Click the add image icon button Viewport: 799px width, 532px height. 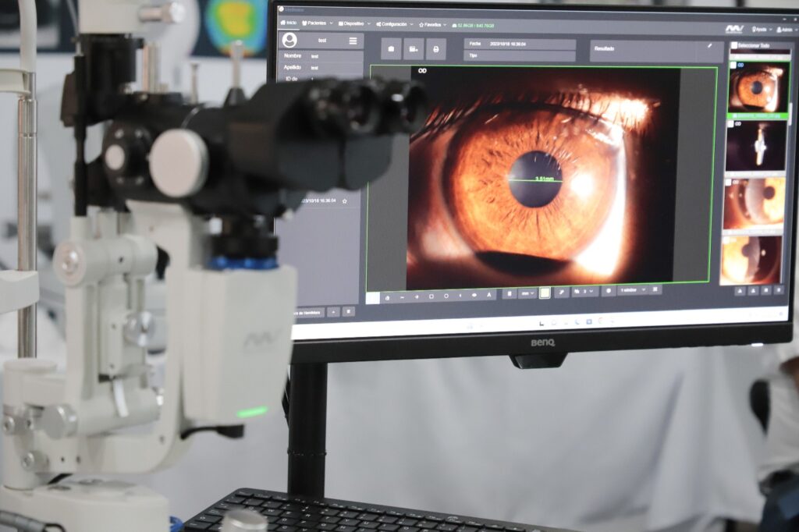413,48
